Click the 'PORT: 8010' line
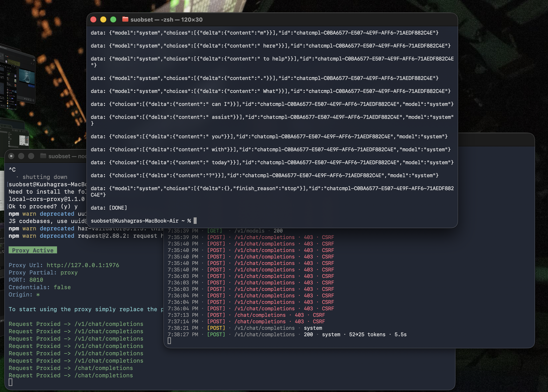 (x=26, y=280)
